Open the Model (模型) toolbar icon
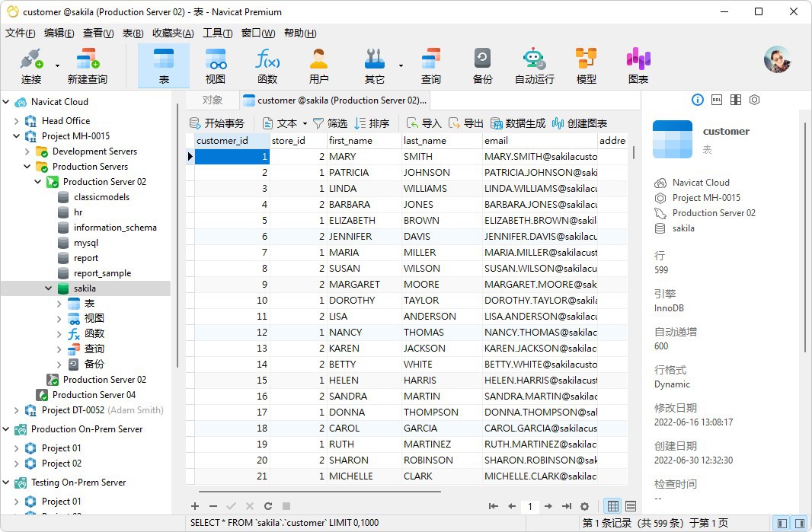 587,65
